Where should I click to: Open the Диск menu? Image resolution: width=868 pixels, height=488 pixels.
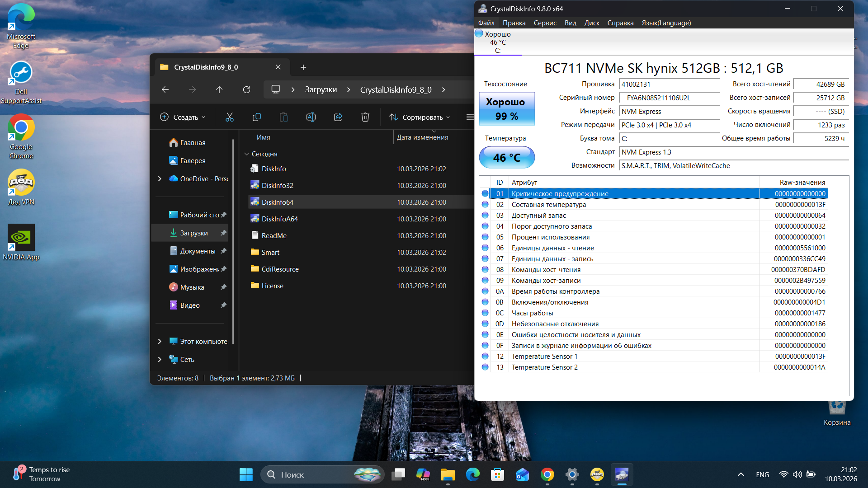pos(592,23)
